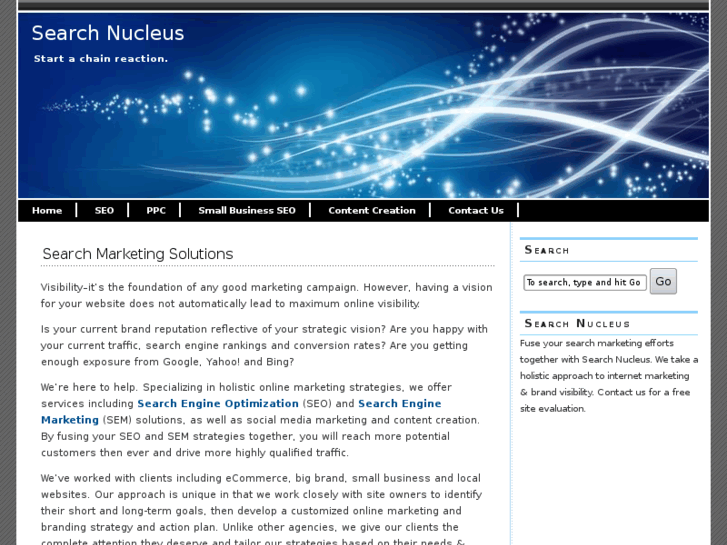
Task: Click the Search Nucleus sidebar heading
Action: click(577, 323)
